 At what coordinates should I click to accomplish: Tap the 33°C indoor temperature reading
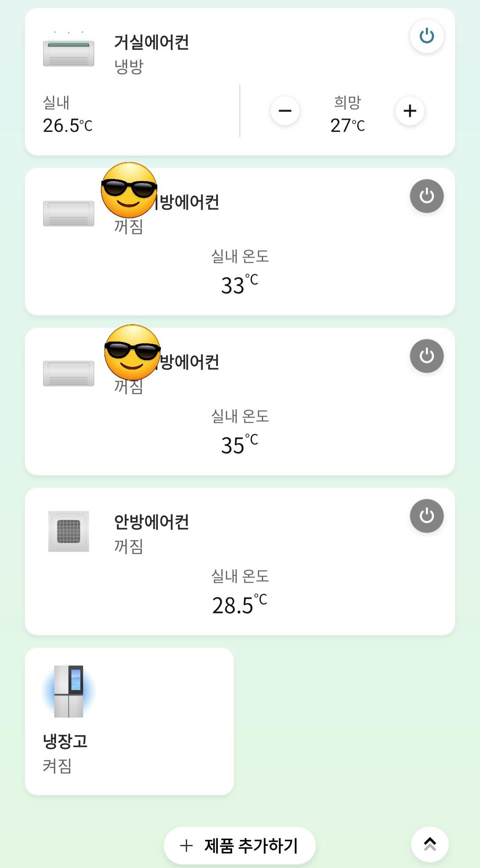(x=239, y=285)
